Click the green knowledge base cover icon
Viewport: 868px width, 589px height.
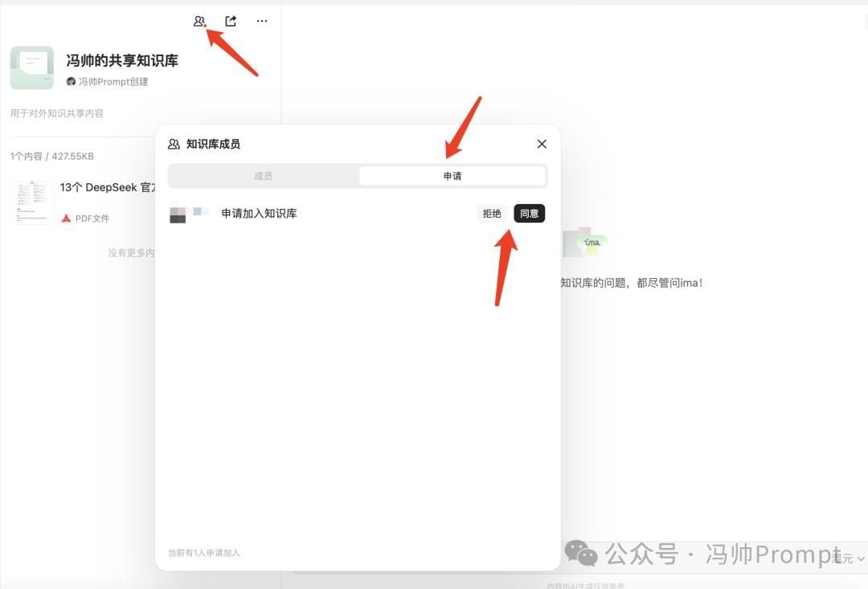32,67
